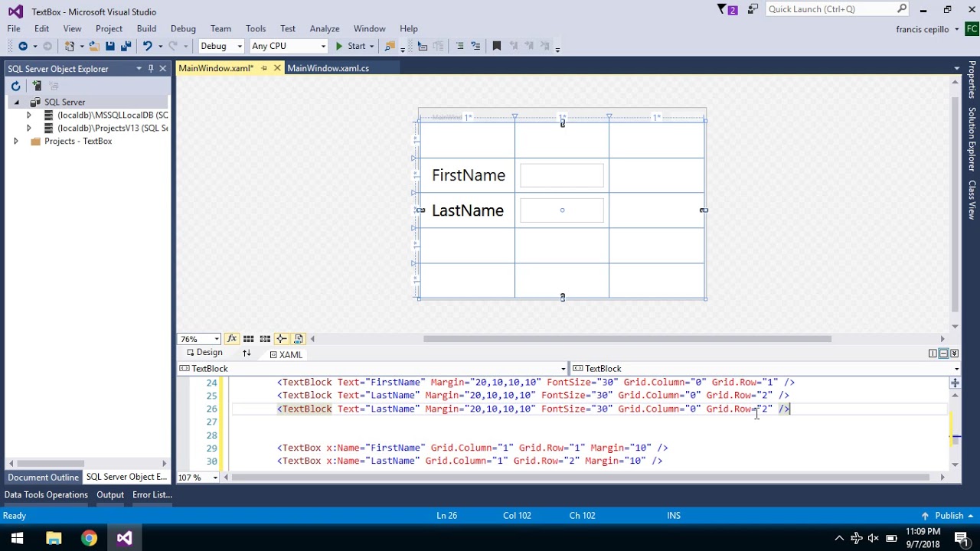The image size is (980, 551).
Task: Select the FirstName text box in designer
Action: click(x=562, y=175)
